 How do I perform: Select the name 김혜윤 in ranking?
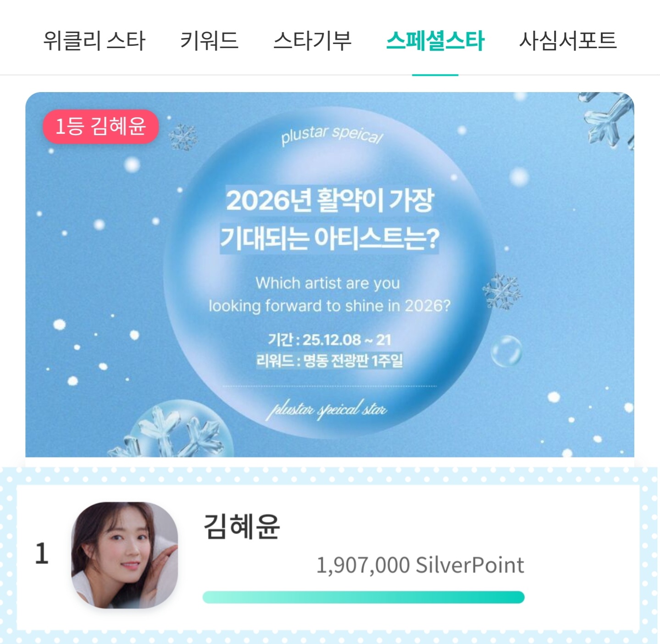pos(242,526)
